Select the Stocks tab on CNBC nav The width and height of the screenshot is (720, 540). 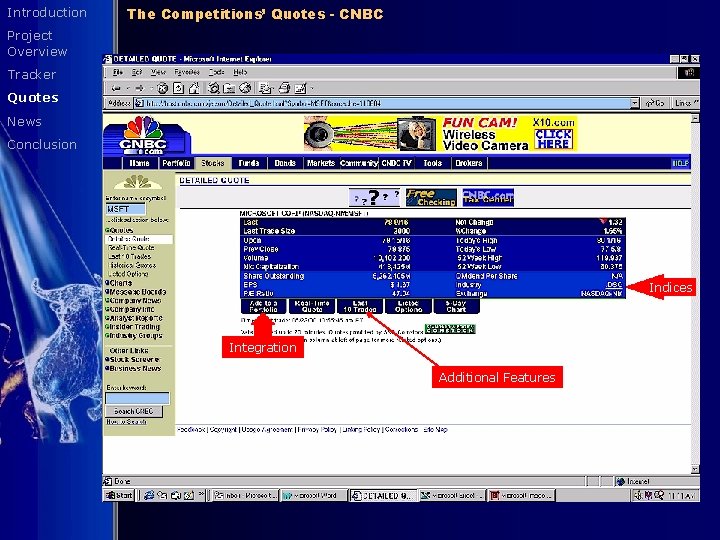(x=213, y=163)
